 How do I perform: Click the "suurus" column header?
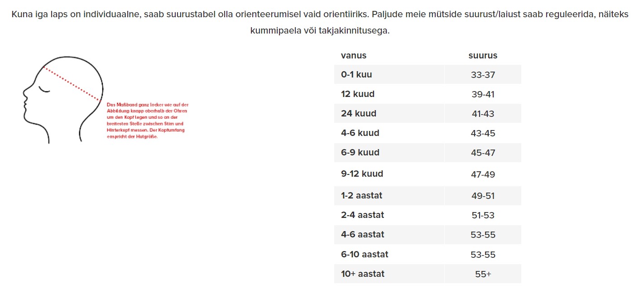483,56
